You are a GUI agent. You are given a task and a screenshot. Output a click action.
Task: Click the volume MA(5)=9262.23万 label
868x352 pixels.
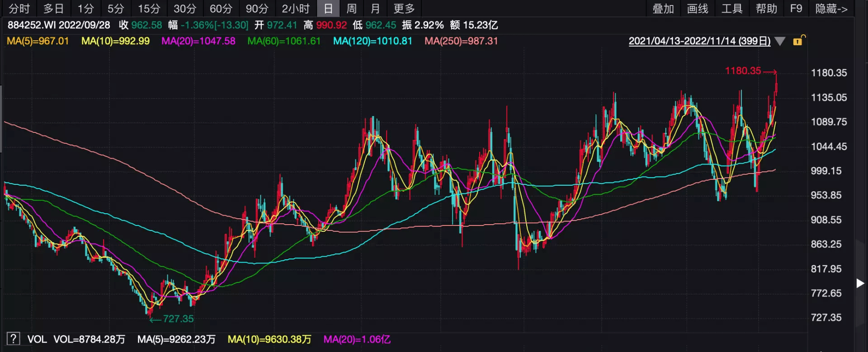pyautogui.click(x=176, y=339)
